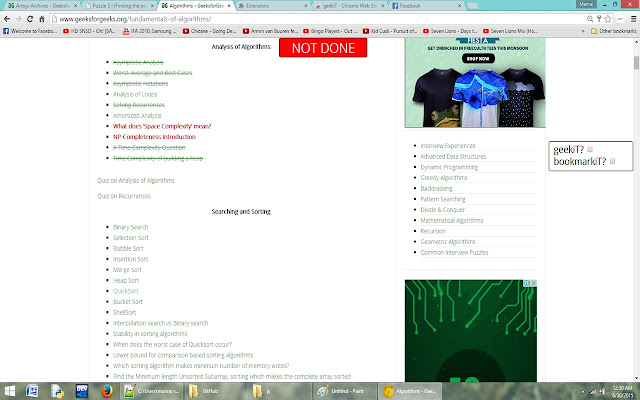Tick the geekiT? checkbox
The image size is (640, 400).
pyautogui.click(x=590, y=149)
